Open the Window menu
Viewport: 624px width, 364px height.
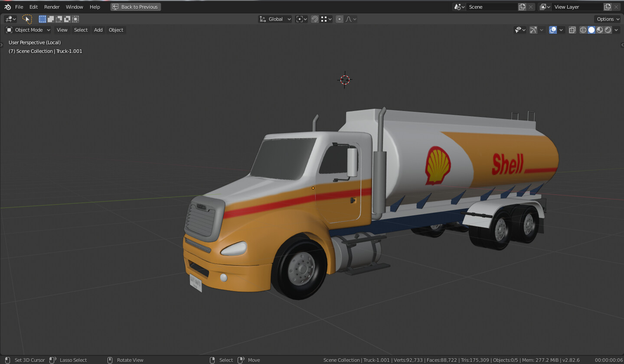74,7
